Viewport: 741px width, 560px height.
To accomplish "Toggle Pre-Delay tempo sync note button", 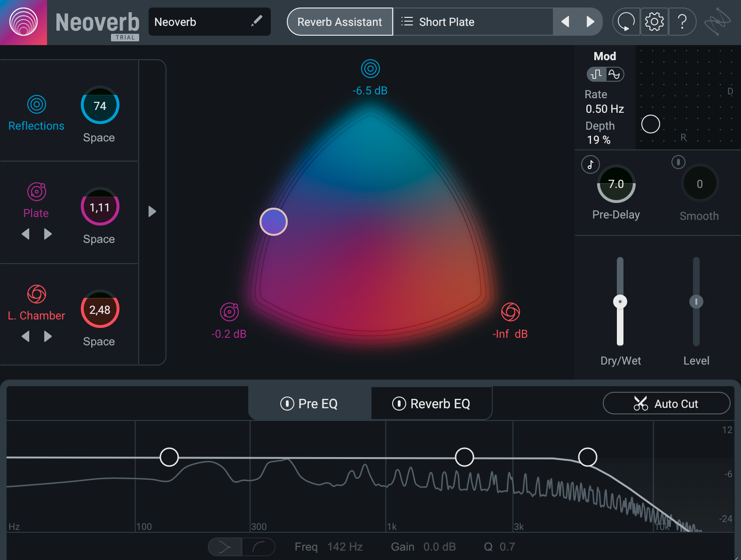I will 591,164.
